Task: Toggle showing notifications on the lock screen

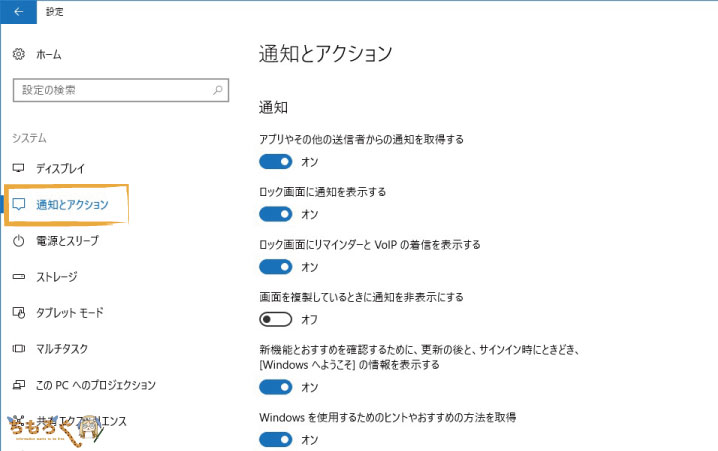Action: (x=276, y=214)
